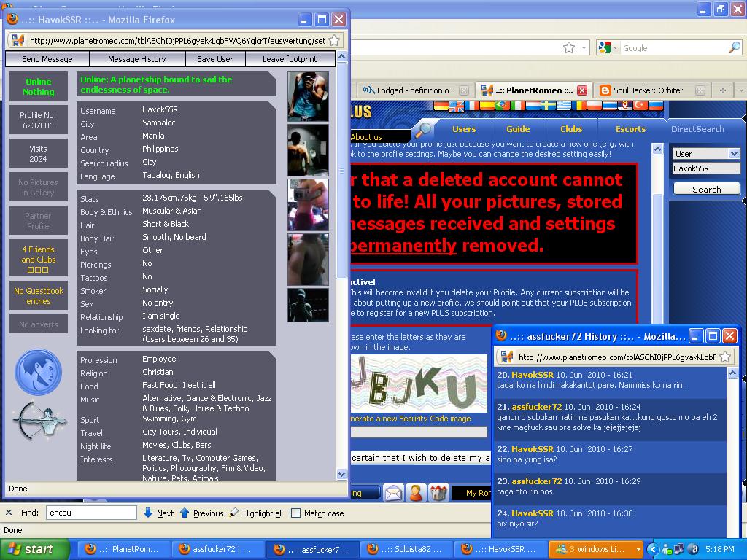
Task: Select Turkish flag language icon
Action: point(640,106)
